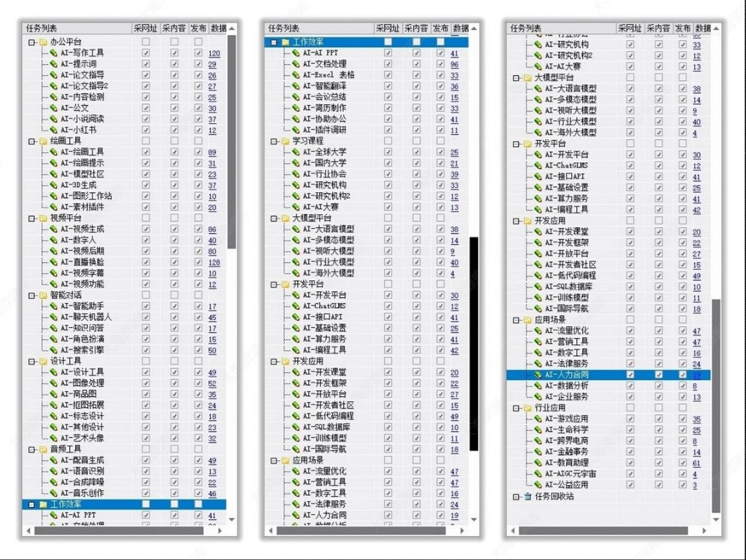The image size is (746, 560).
Task: Collapse 工作效率 group in middle panel
Action: [x=274, y=42]
